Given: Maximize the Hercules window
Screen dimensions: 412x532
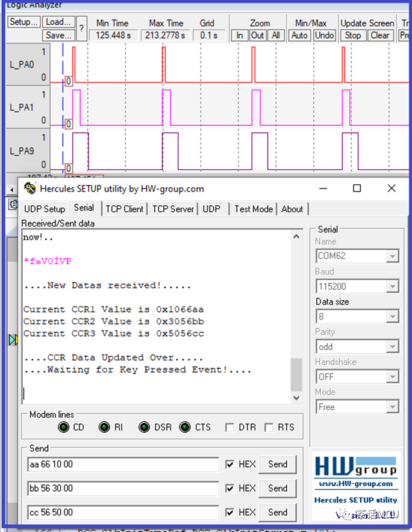Looking at the screenshot, I should pos(357,188).
